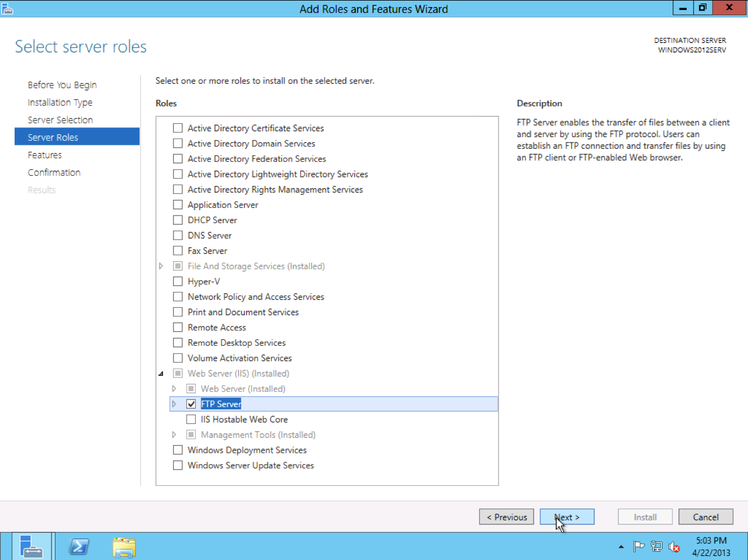This screenshot has width=748, height=560.
Task: Cancel the wizard
Action: (706, 517)
